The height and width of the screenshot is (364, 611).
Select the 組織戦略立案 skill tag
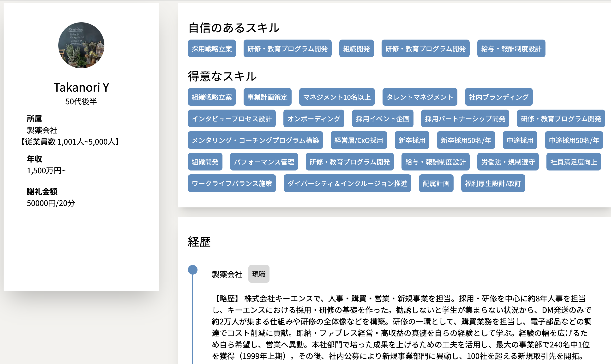(212, 97)
